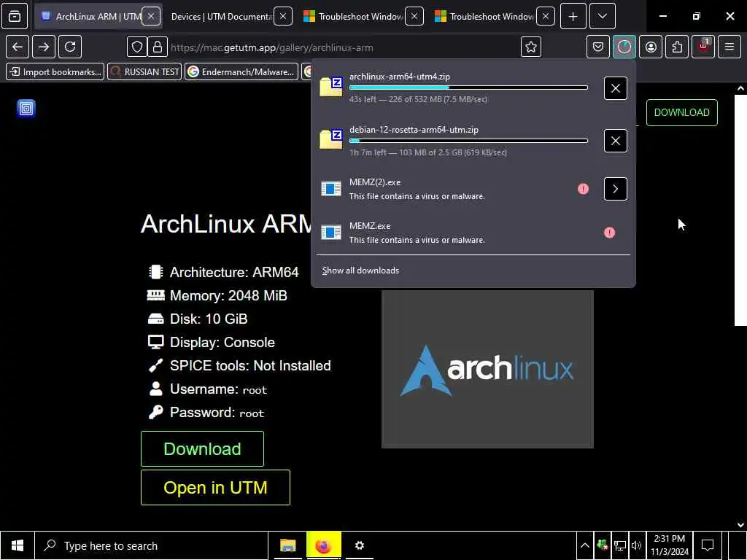Screen dimensions: 747x560
Task: Open the Firefox hamburger application menu
Action: pyautogui.click(x=729, y=47)
